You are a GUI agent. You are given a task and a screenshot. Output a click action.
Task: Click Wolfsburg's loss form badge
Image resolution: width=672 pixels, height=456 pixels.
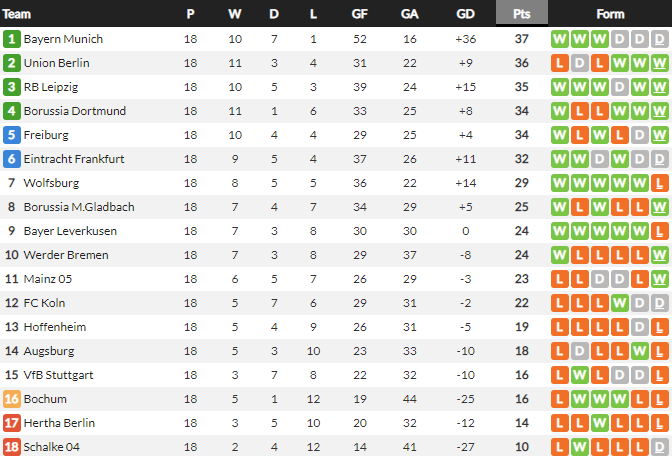pyautogui.click(x=658, y=183)
